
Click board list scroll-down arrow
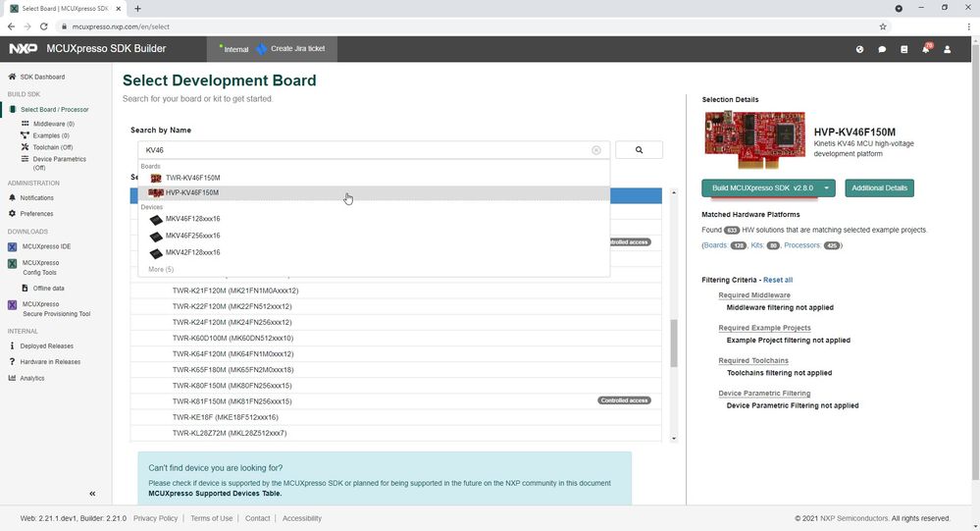click(674, 439)
